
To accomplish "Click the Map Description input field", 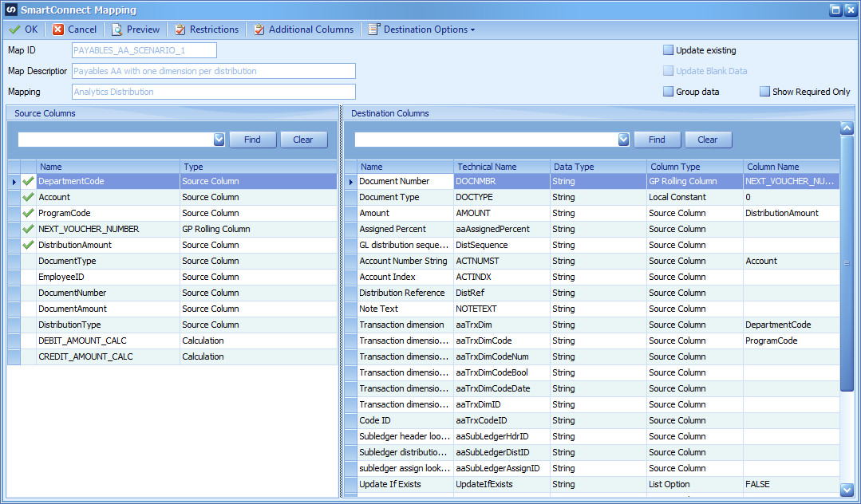I will [x=214, y=71].
